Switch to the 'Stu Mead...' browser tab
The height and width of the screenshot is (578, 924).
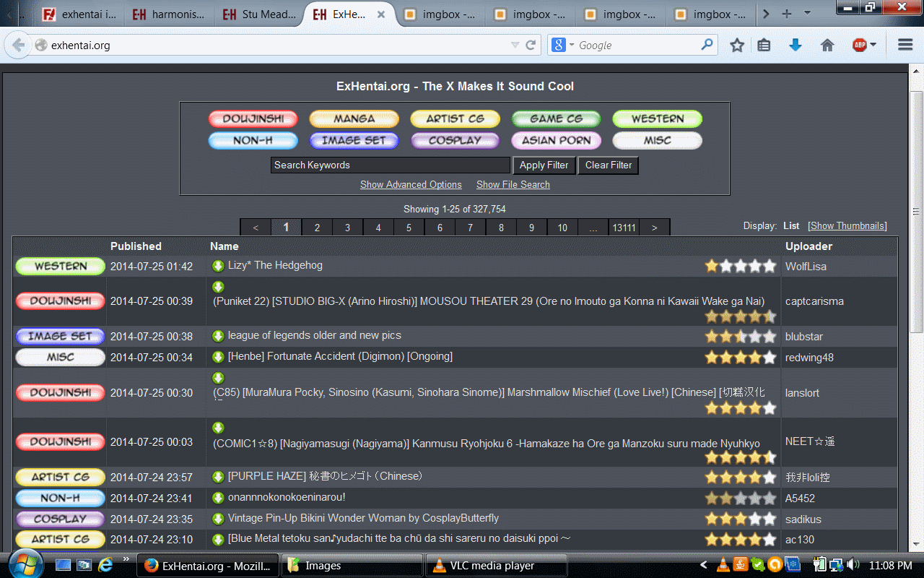[x=258, y=14]
